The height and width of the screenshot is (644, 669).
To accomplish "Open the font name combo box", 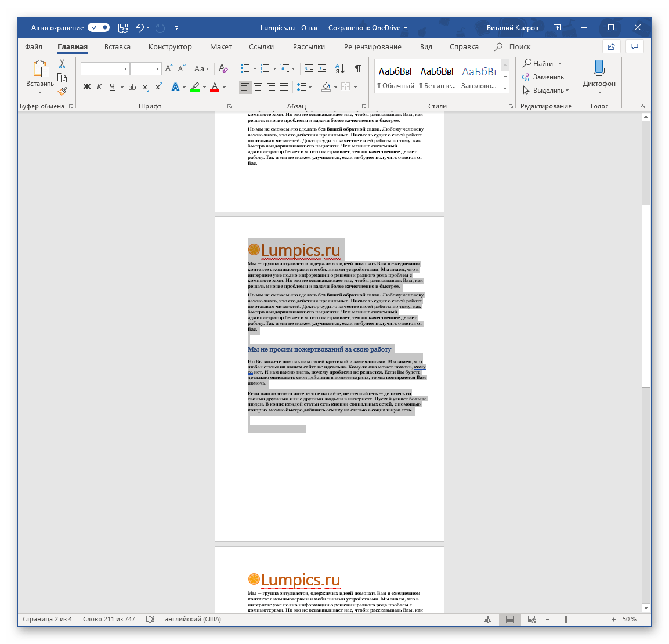I will click(x=105, y=68).
